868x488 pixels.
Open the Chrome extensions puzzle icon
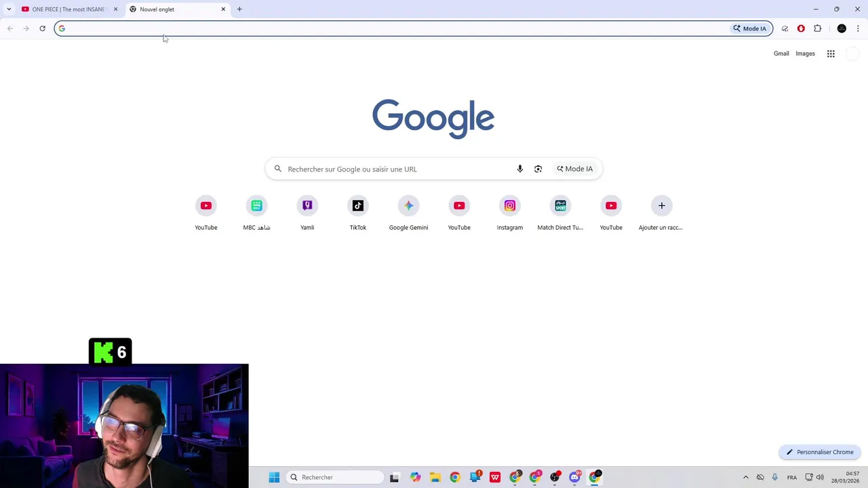[x=817, y=28]
